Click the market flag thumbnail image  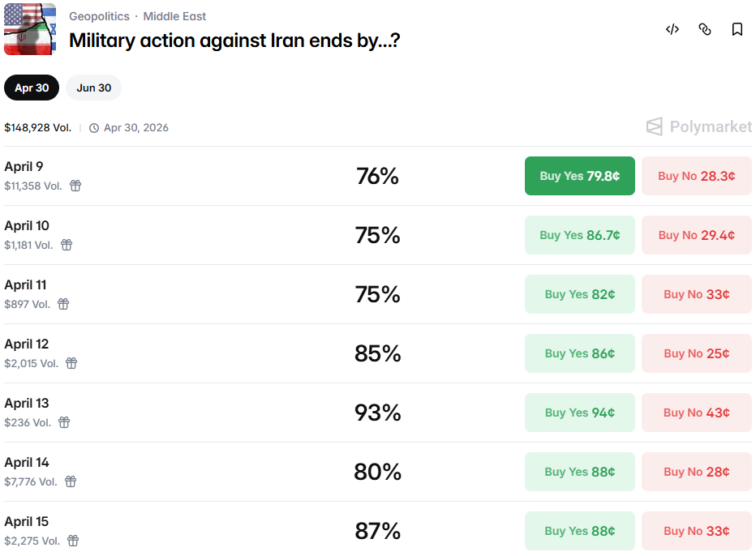click(30, 29)
